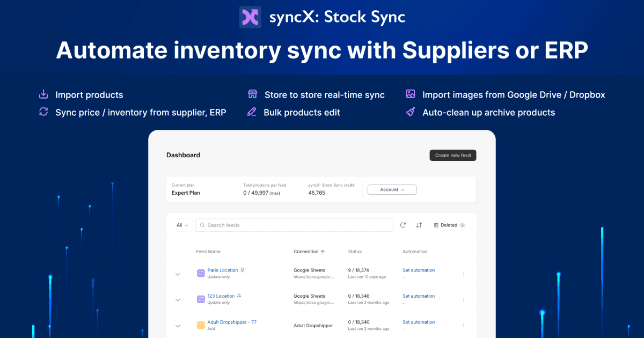This screenshot has width=644, height=338.
Task: Click the Dashboard heading
Action: (183, 155)
